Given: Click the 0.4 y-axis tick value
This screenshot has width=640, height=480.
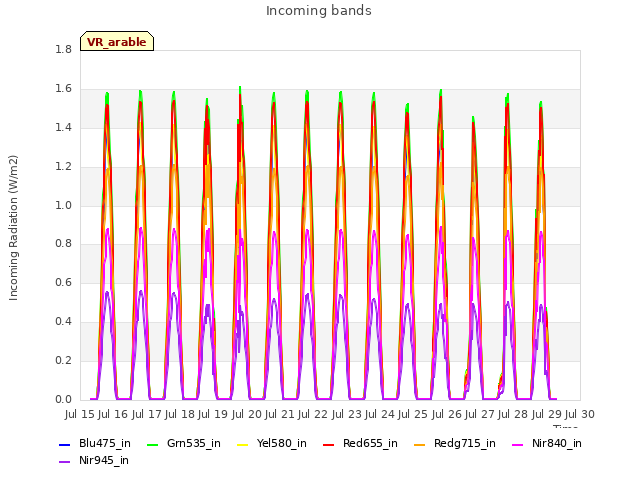Looking at the screenshot, I should point(63,321).
